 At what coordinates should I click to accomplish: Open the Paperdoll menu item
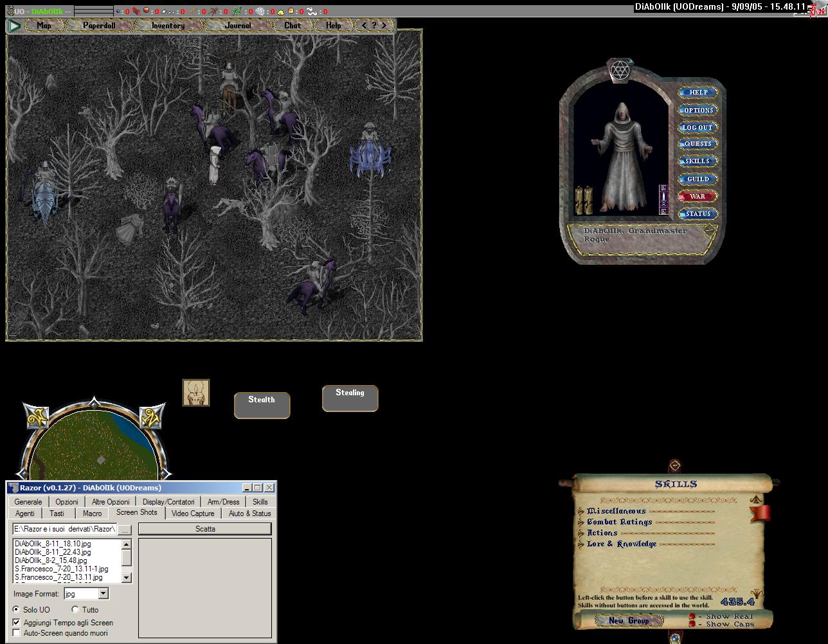99,26
